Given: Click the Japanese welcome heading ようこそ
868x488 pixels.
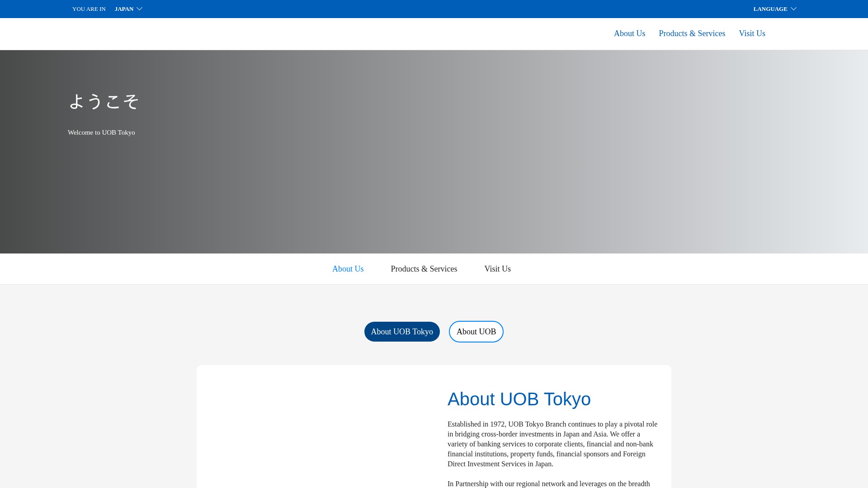Looking at the screenshot, I should pos(104,101).
